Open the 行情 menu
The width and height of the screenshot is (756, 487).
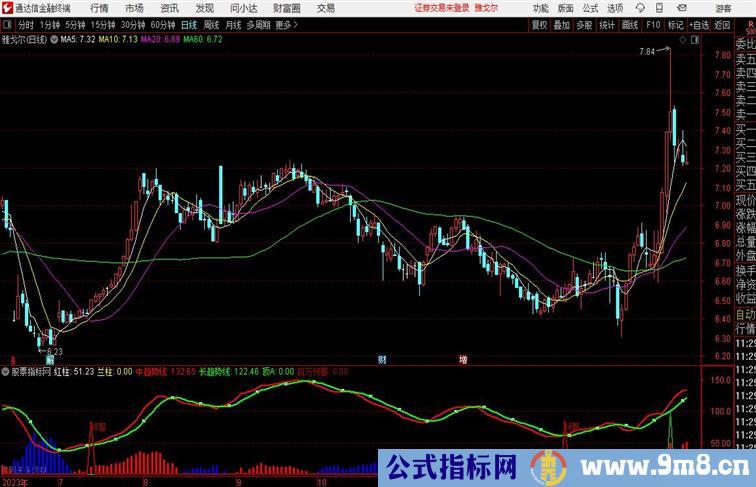pos(99,8)
